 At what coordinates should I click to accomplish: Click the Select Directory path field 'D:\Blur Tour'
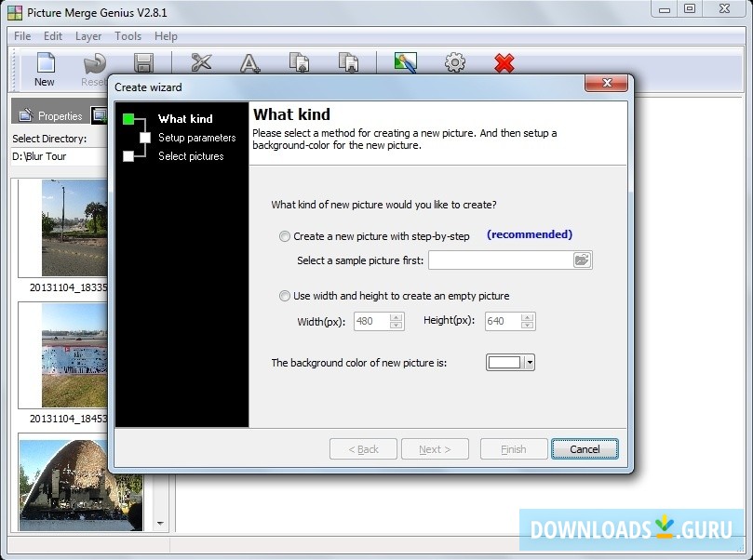pyautogui.click(x=59, y=156)
